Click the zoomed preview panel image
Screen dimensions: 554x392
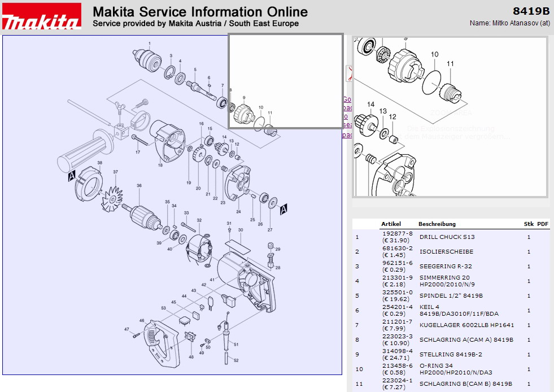pyautogui.click(x=450, y=117)
